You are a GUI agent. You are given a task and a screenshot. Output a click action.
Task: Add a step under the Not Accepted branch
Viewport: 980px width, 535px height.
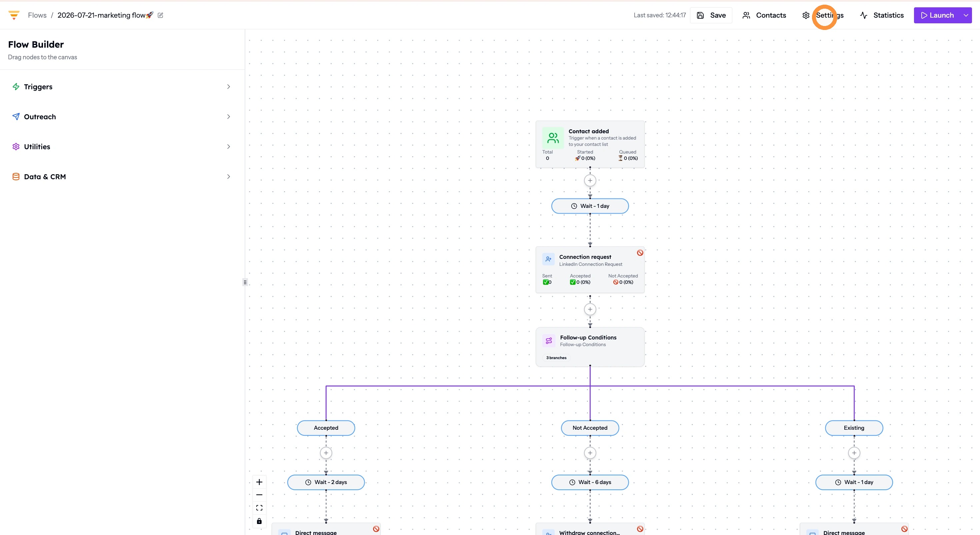590,453
